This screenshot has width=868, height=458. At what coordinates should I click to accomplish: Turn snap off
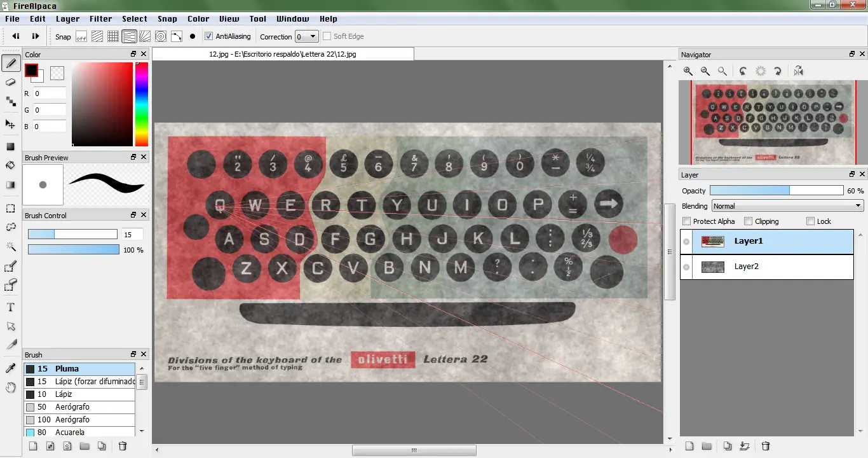pyautogui.click(x=81, y=36)
